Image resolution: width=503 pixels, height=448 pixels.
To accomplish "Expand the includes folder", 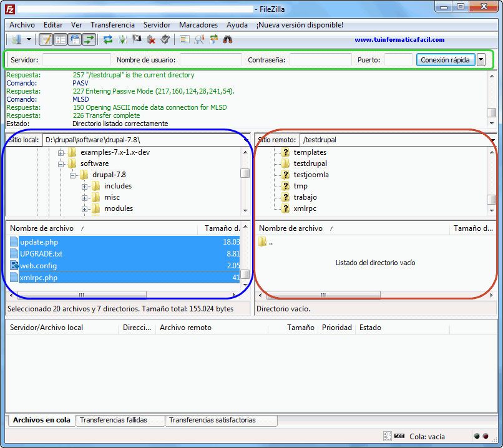I will [84, 187].
